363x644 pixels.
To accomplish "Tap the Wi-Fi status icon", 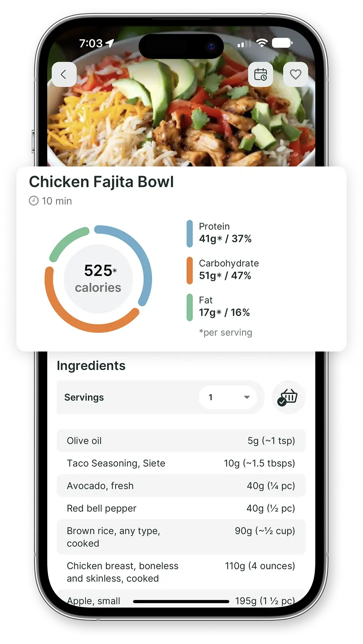I will point(261,43).
